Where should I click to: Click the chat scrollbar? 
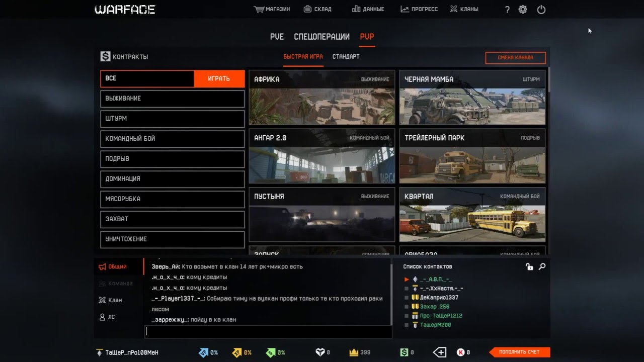click(391, 294)
